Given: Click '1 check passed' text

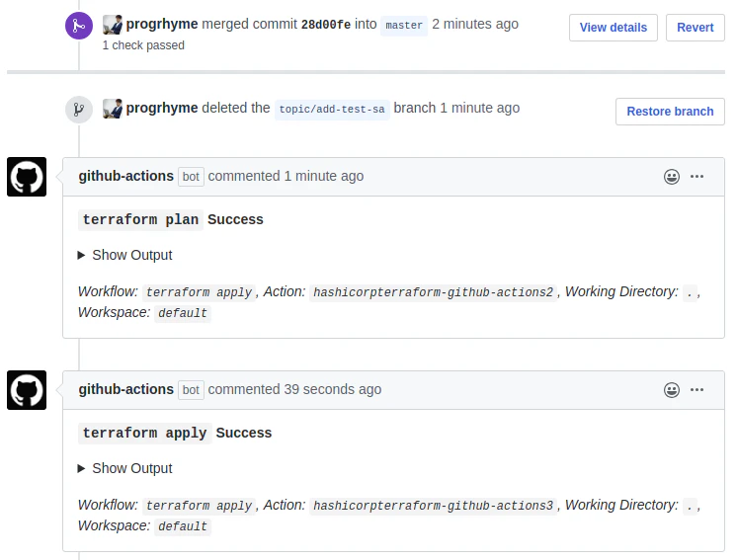Looking at the screenshot, I should pyautogui.click(x=143, y=45).
